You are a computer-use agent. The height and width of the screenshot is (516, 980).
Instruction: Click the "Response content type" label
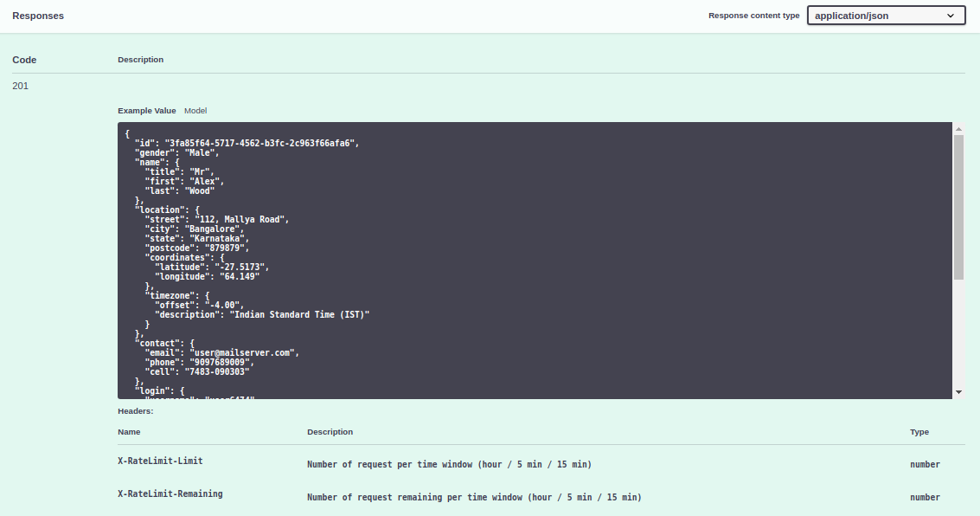[753, 16]
